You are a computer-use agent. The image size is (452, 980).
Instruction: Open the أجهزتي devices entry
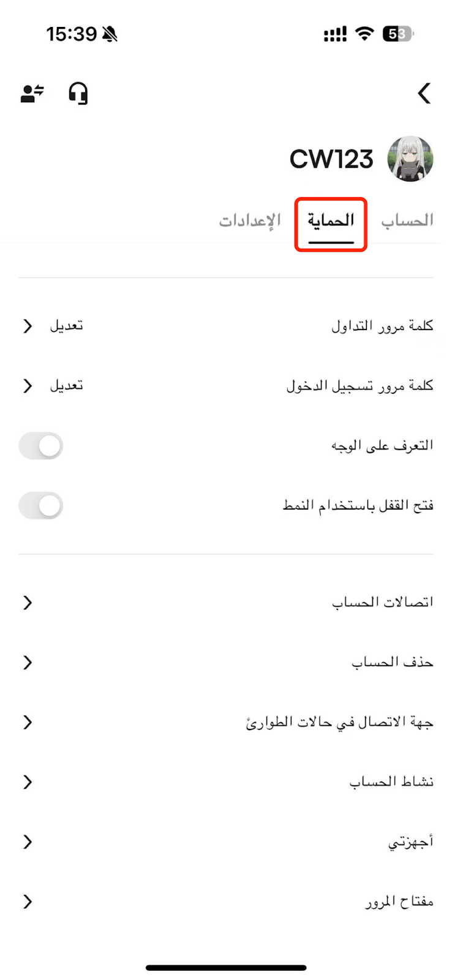226,842
